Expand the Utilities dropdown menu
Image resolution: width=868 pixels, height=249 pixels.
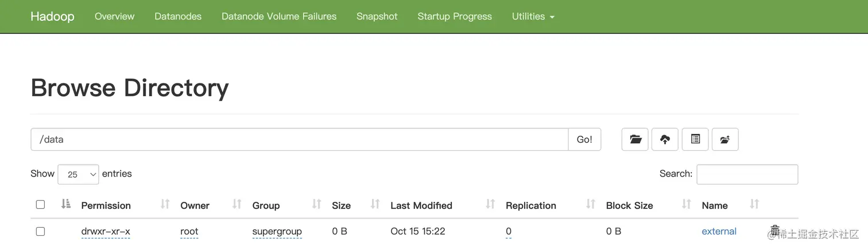[533, 17]
